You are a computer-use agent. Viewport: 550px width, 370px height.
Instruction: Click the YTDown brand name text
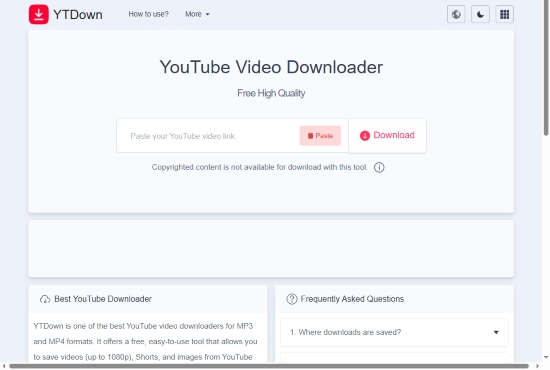click(78, 15)
